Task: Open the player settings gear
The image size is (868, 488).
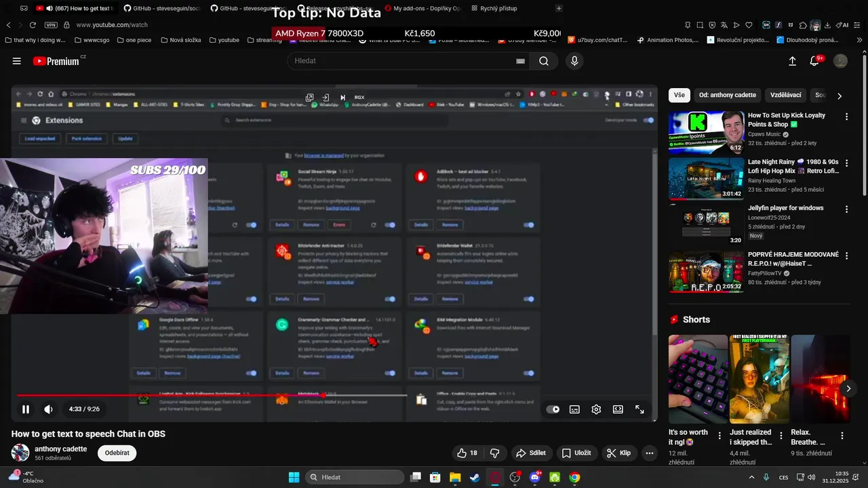Action: (596, 409)
